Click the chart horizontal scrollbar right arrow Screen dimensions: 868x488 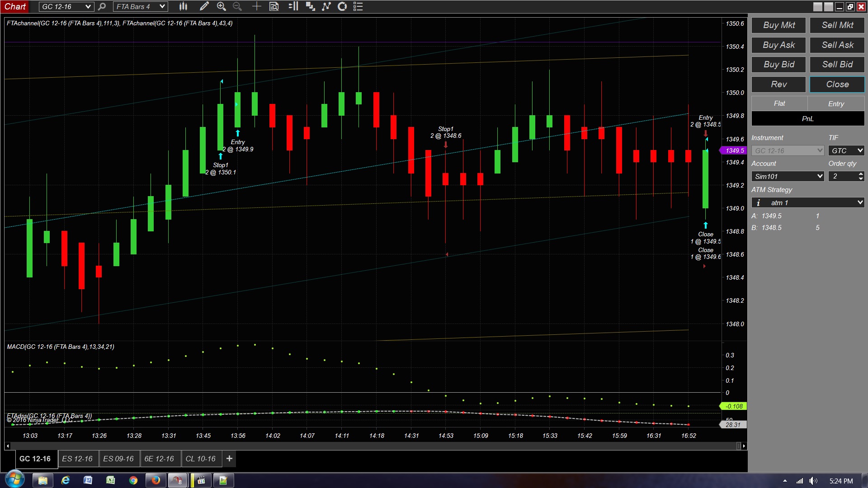pyautogui.click(x=744, y=446)
